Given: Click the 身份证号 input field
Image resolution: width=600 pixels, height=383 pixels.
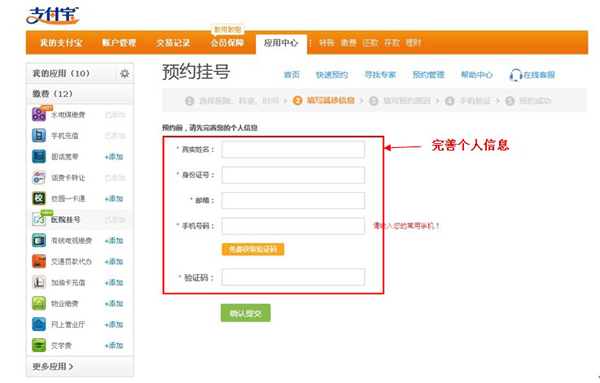Looking at the screenshot, I should coord(293,175).
